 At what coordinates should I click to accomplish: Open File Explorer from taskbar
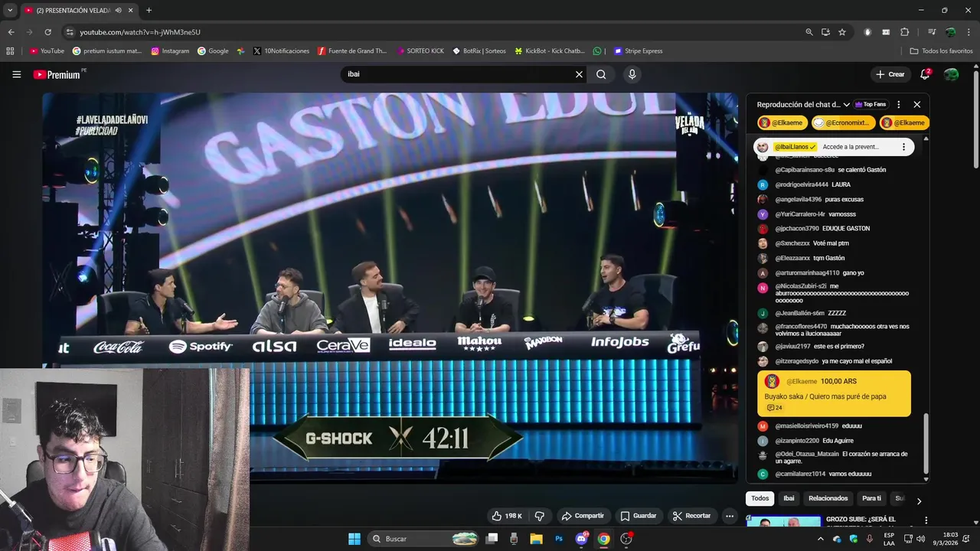[x=536, y=539]
